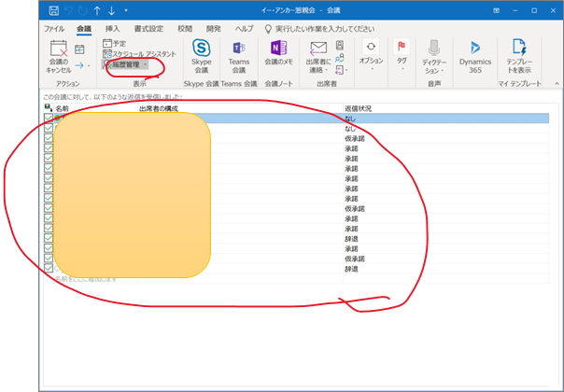Click the red flag タグ icon
This screenshot has height=392, width=564.
pyautogui.click(x=402, y=47)
